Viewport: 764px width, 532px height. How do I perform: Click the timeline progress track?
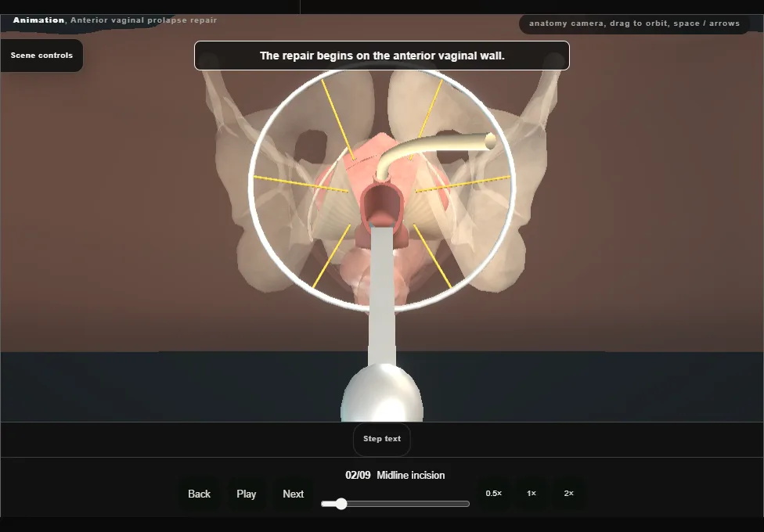tap(395, 504)
